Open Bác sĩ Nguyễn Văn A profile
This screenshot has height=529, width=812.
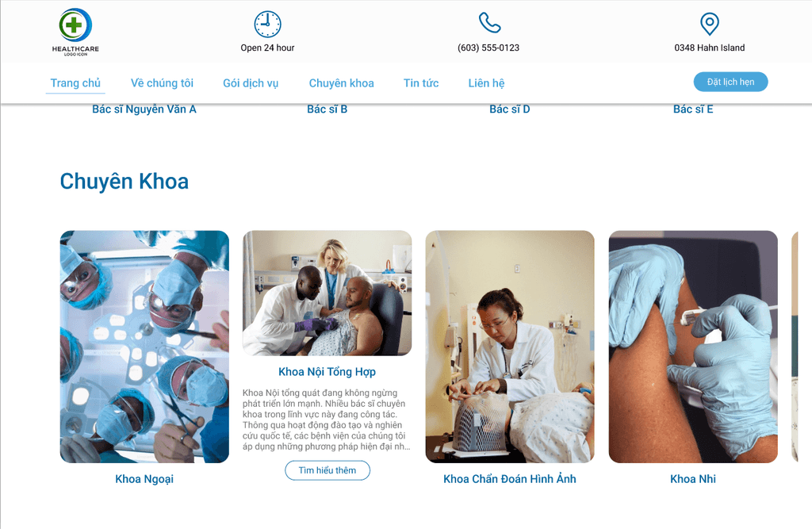144,109
